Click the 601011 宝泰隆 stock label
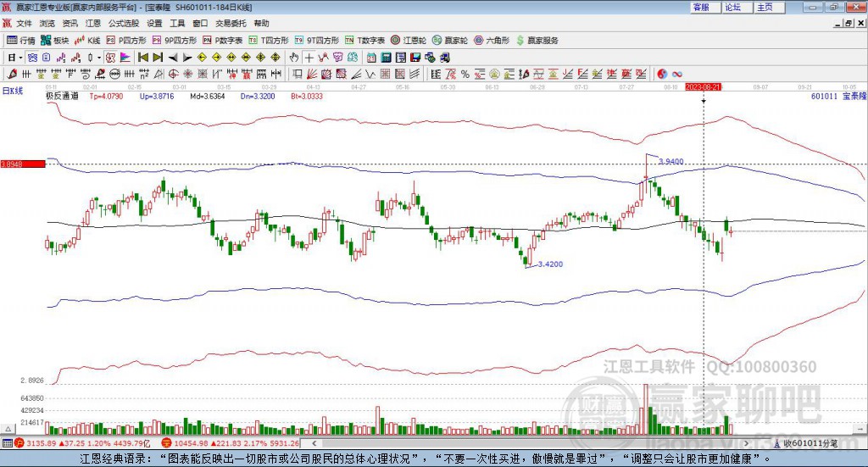 tap(838, 97)
